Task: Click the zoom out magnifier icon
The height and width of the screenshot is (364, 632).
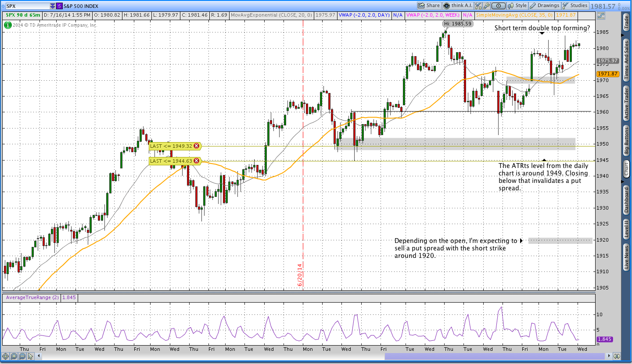Action: [22, 356]
